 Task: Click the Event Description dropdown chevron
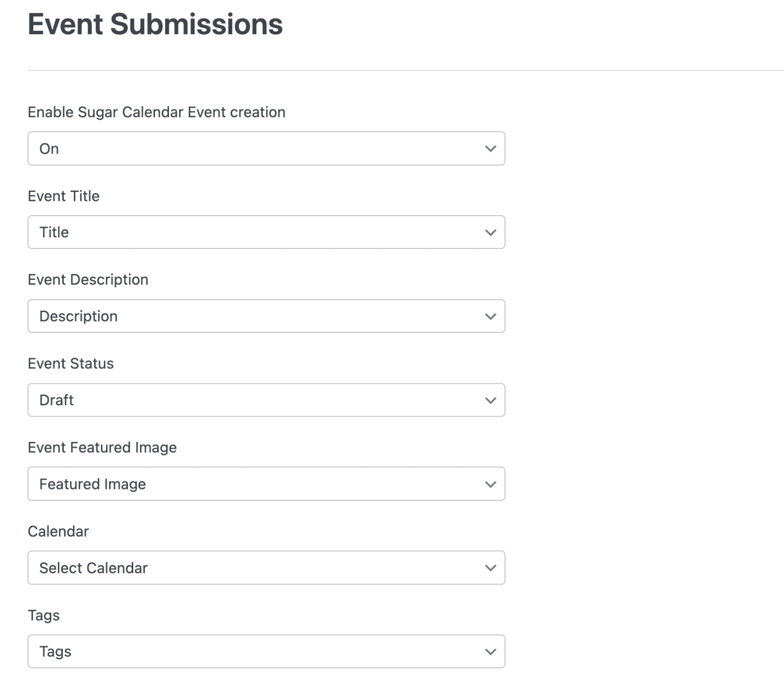pyautogui.click(x=490, y=316)
